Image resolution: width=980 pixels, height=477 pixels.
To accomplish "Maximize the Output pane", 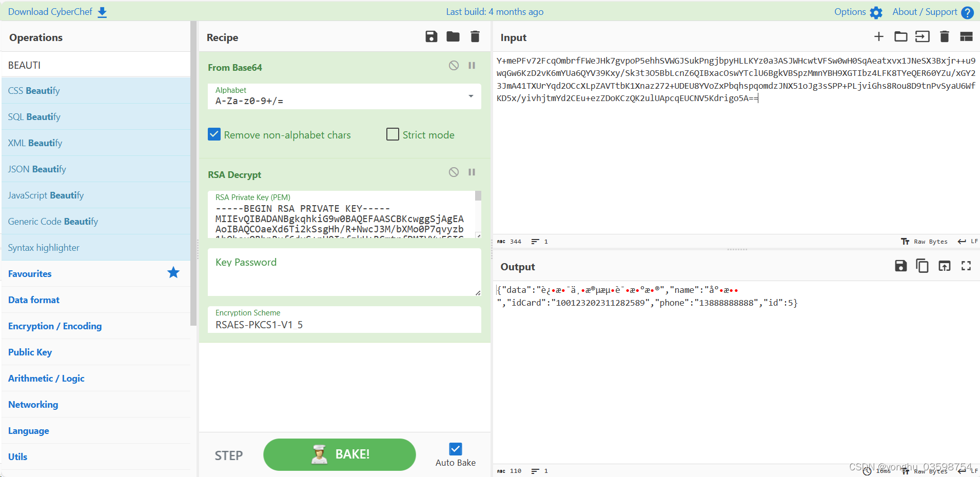I will click(x=967, y=266).
